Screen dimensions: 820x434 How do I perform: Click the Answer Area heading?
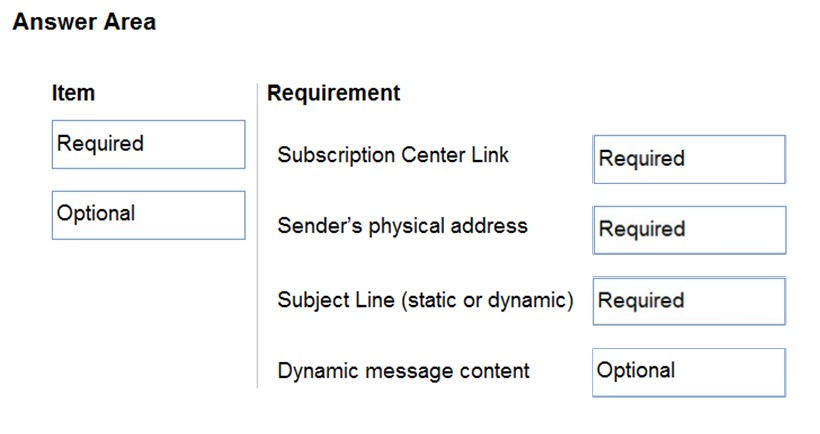84,22
